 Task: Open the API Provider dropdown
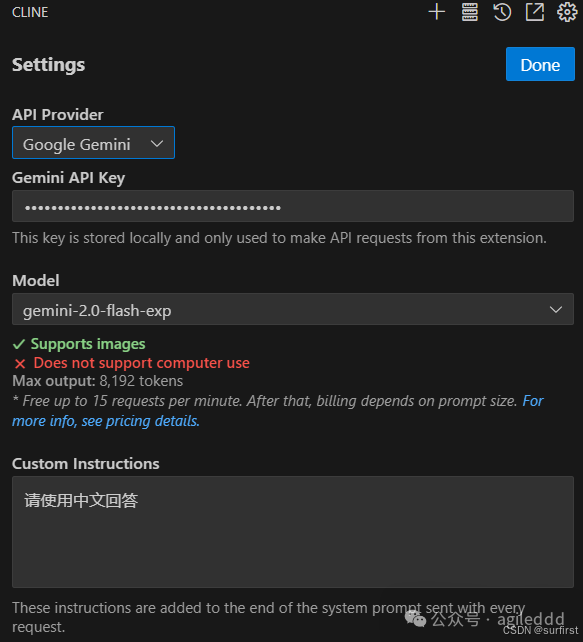coord(93,143)
